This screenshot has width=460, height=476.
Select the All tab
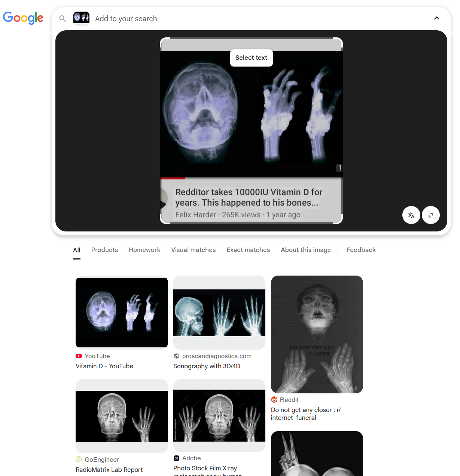[77, 250]
